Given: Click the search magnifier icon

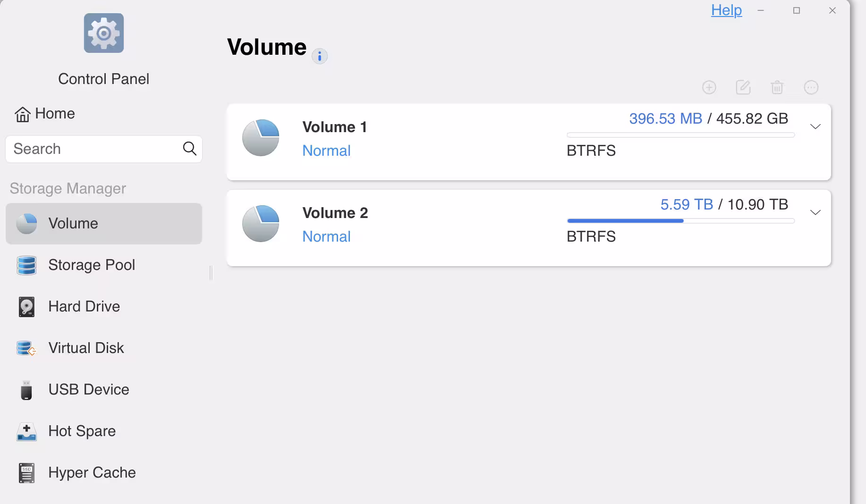Looking at the screenshot, I should [x=189, y=149].
